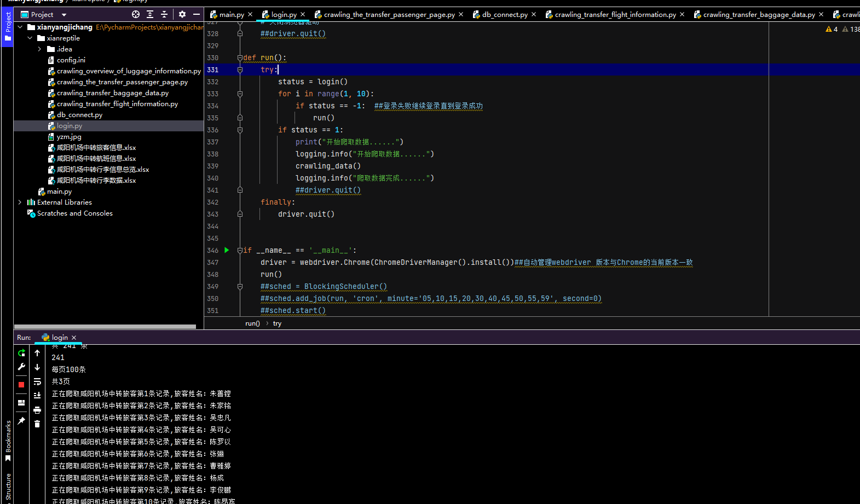Image resolution: width=860 pixels, height=504 pixels.
Task: Click project tree horizontal scrollbar
Action: [105, 327]
